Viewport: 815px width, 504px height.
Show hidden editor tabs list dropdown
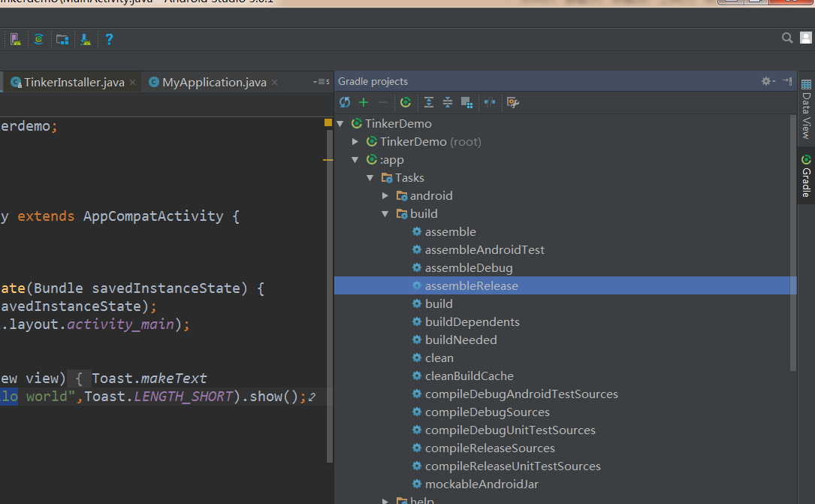click(321, 82)
